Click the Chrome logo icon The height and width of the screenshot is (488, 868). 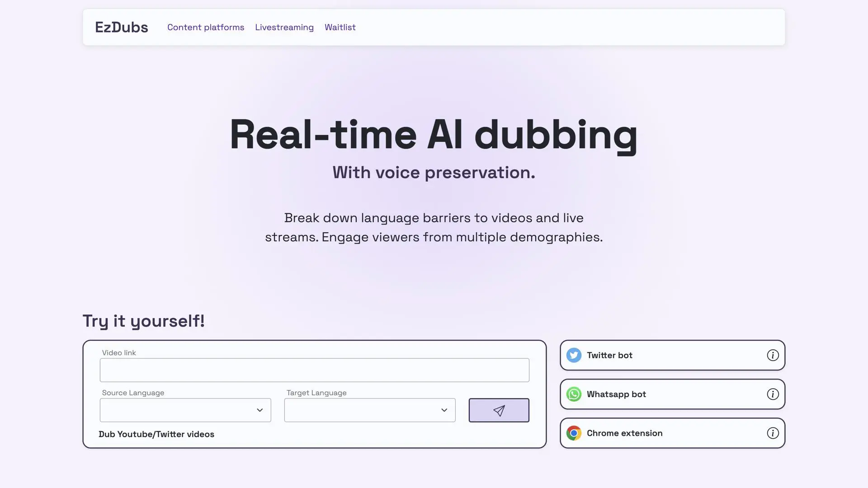[x=574, y=433]
